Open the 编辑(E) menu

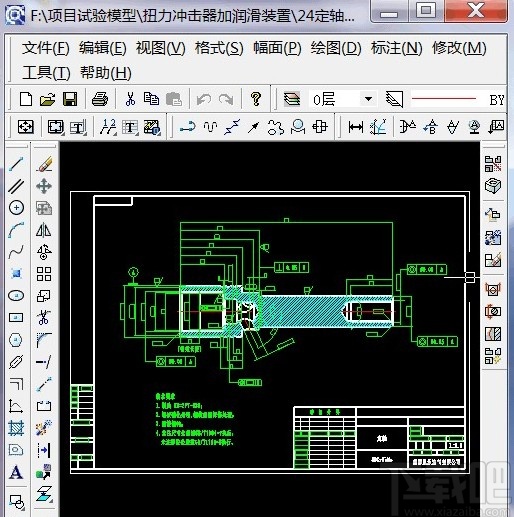(103, 48)
